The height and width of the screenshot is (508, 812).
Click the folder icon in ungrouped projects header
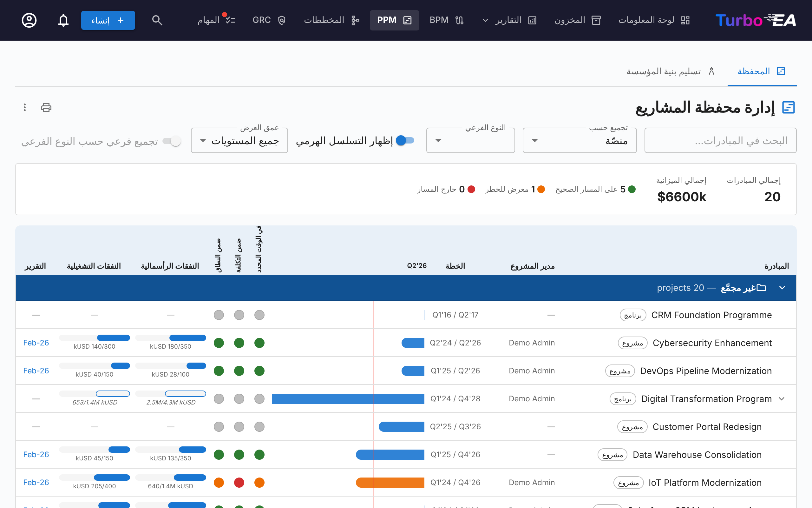point(762,288)
